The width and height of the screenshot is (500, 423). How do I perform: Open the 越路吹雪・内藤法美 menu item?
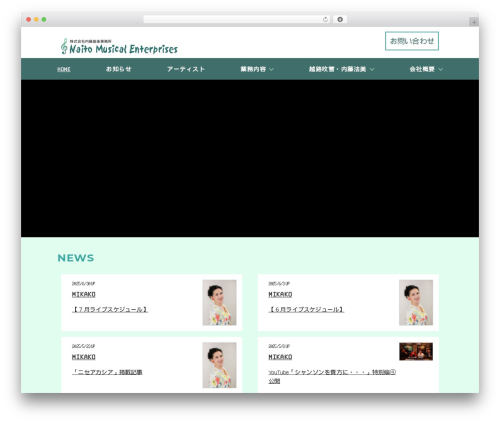coord(337,69)
